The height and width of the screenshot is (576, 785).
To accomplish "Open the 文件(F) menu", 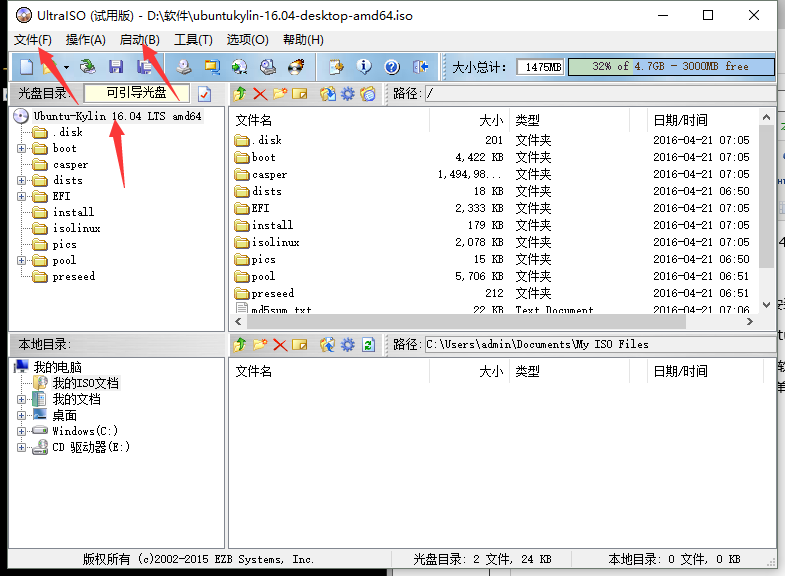I will [x=33, y=40].
